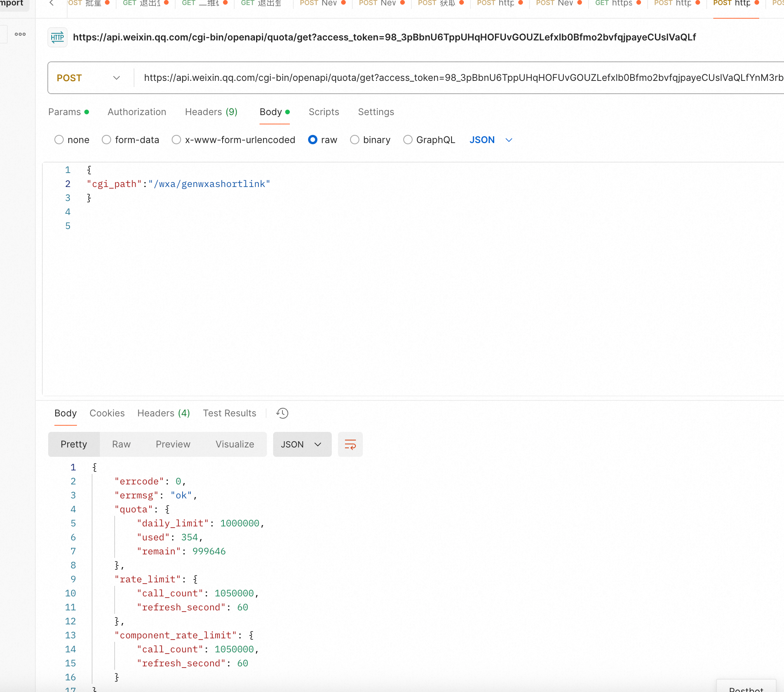Toggle the word wrap lines icon
This screenshot has height=692, width=784.
click(x=350, y=444)
